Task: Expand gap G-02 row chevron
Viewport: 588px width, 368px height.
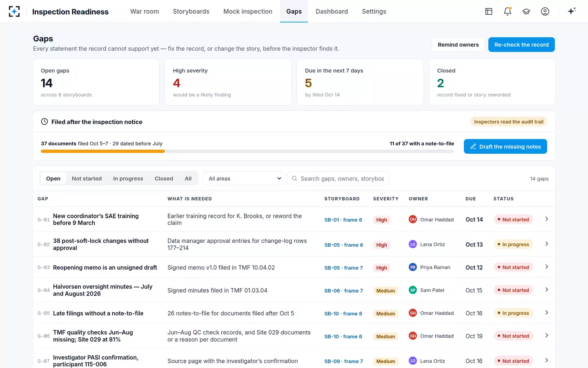Action: (547, 244)
